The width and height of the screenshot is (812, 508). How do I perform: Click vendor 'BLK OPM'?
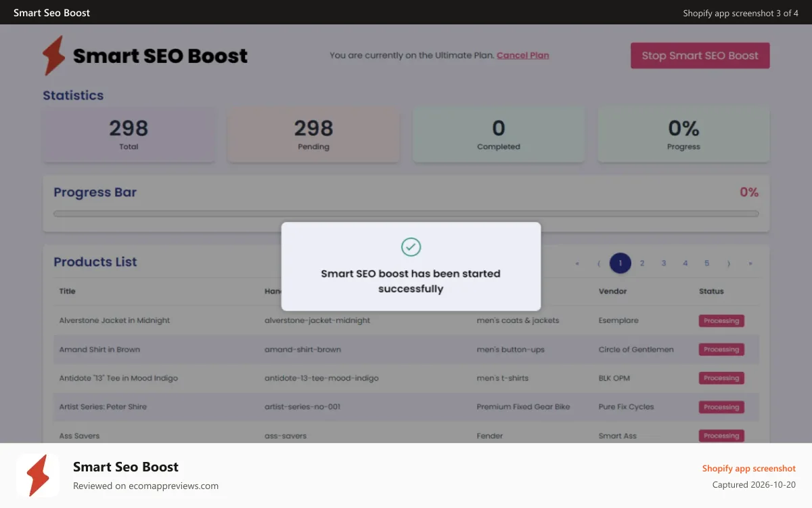614,378
